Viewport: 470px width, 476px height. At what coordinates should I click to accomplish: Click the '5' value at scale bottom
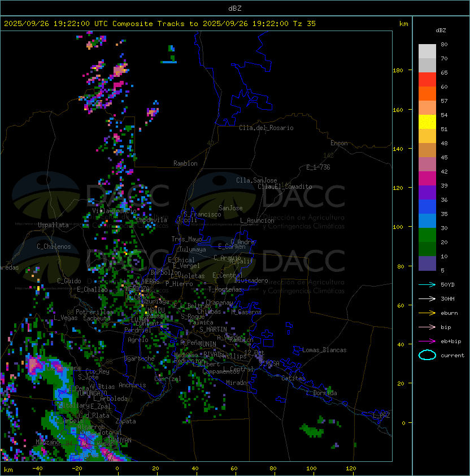coord(442,270)
